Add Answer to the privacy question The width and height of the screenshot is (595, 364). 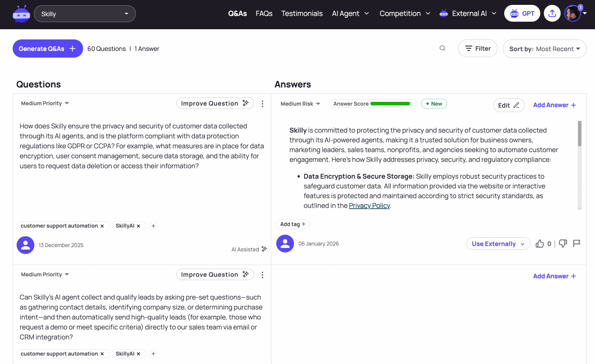click(555, 105)
